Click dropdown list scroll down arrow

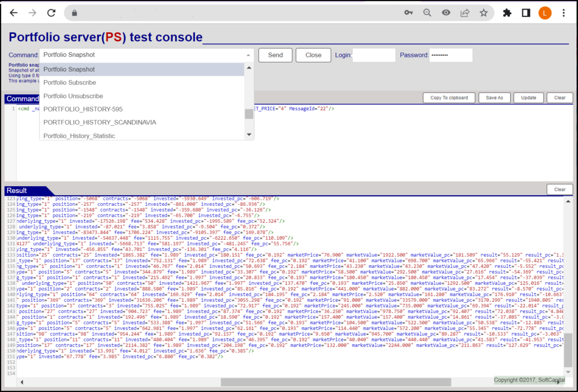point(249,134)
